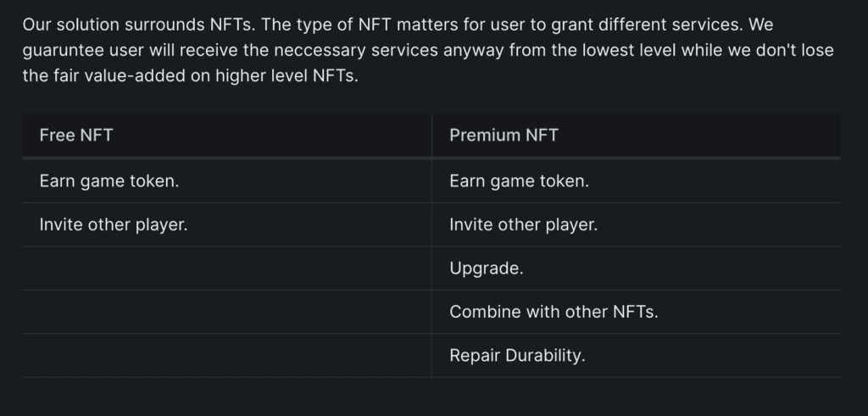Click the 'Repair Durability.' cell
The height and width of the screenshot is (416, 868).
(517, 356)
